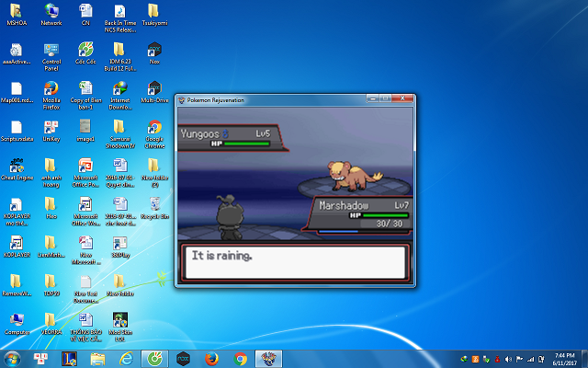The width and height of the screenshot is (588, 368).
Task: Open the volume control in system tray
Action: [508, 360]
